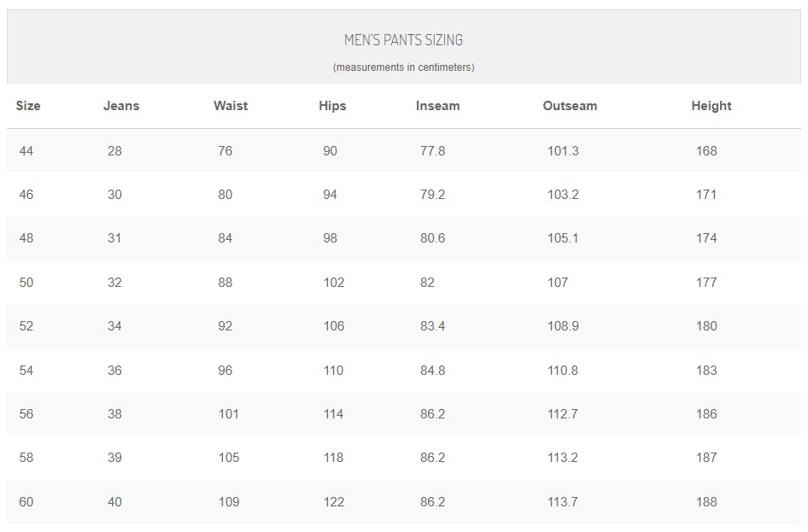Screen dimensions: 808x532
Task: Select the Waist column header
Action: [231, 106]
